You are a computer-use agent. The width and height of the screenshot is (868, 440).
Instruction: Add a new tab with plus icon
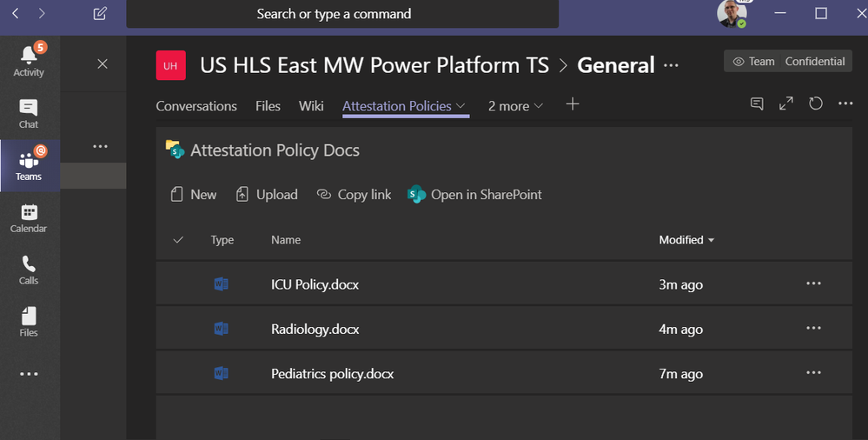573,104
